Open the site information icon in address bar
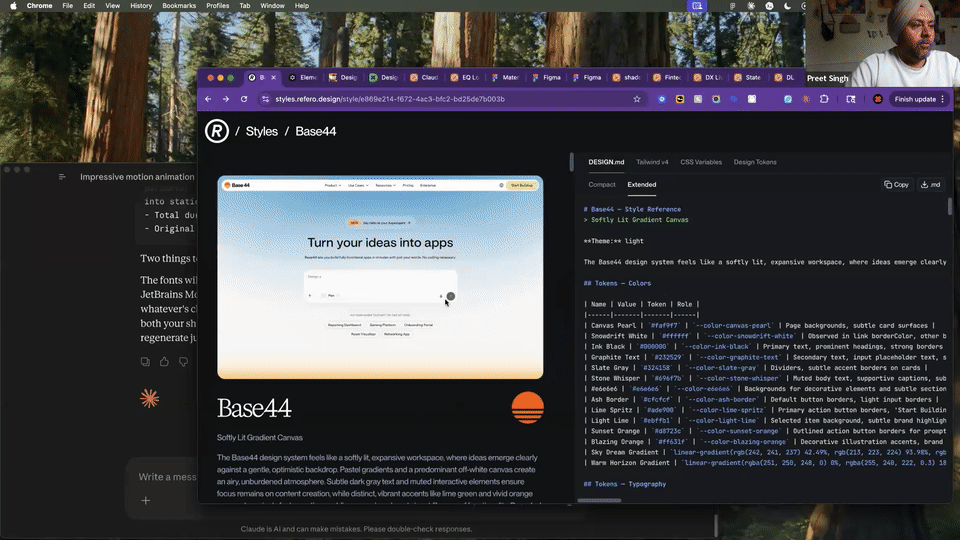Image resolution: width=960 pixels, height=540 pixels. point(265,99)
